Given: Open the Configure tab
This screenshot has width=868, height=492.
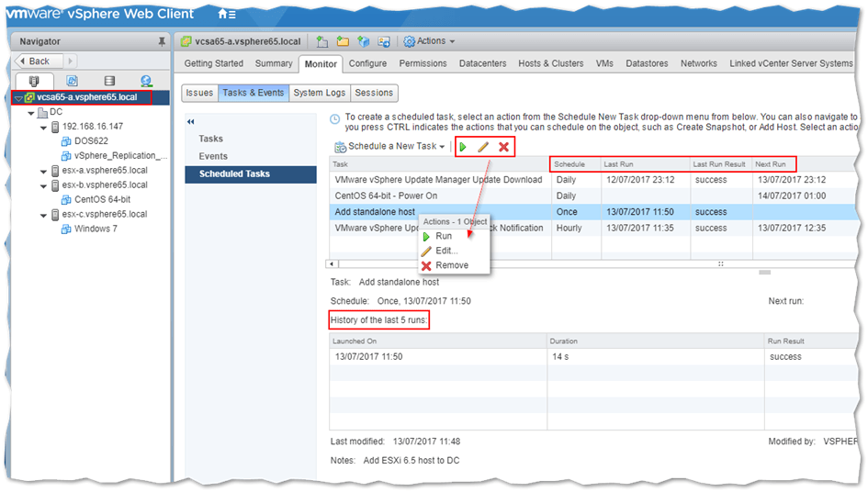Looking at the screenshot, I should point(367,63).
